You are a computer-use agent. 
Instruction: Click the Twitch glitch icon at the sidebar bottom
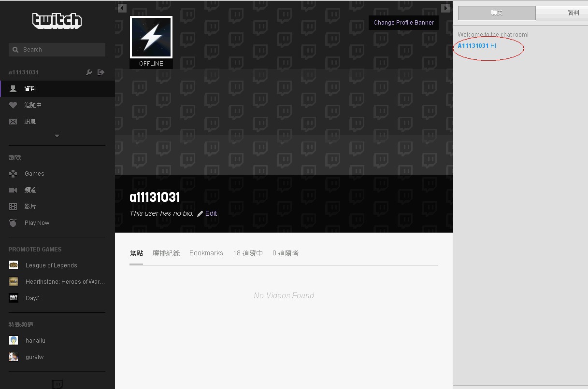click(x=57, y=384)
